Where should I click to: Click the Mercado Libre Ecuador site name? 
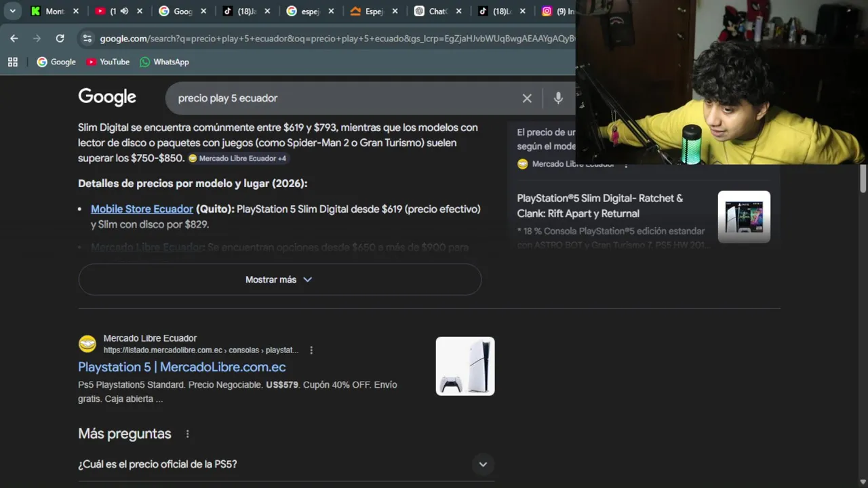pos(150,338)
